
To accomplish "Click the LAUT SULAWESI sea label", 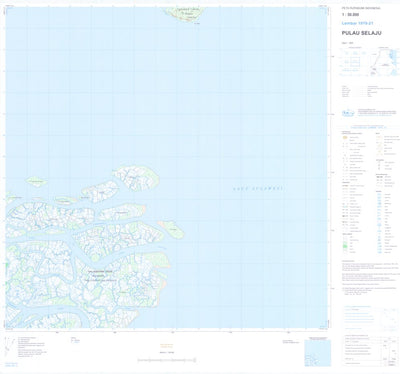I will 257,189.
